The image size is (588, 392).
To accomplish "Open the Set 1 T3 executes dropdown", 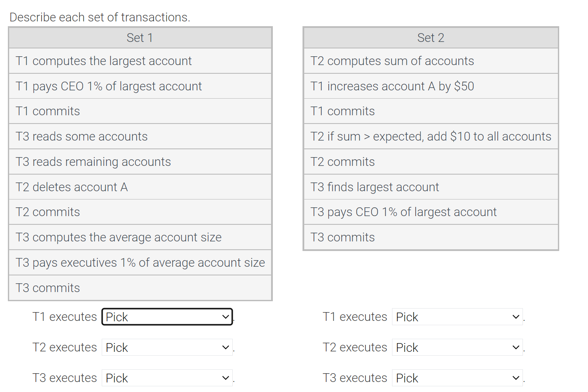I will 167,378.
